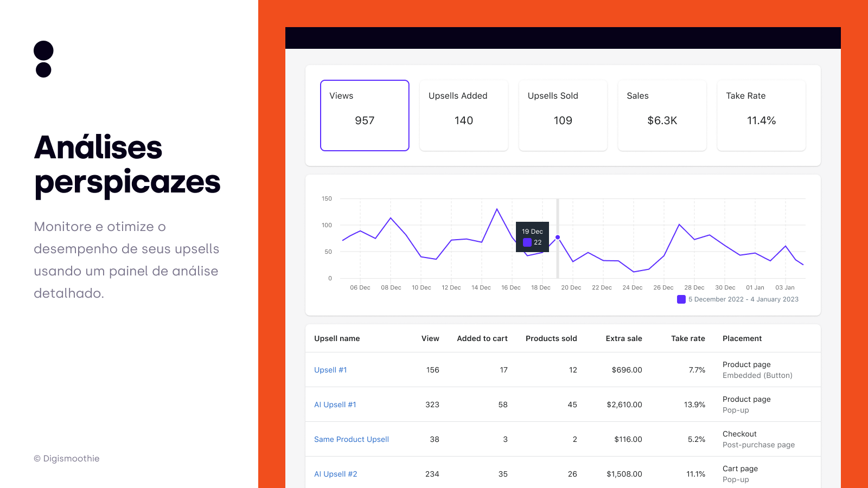
Task: Click the Embedded (Button) placement text
Action: (x=757, y=375)
